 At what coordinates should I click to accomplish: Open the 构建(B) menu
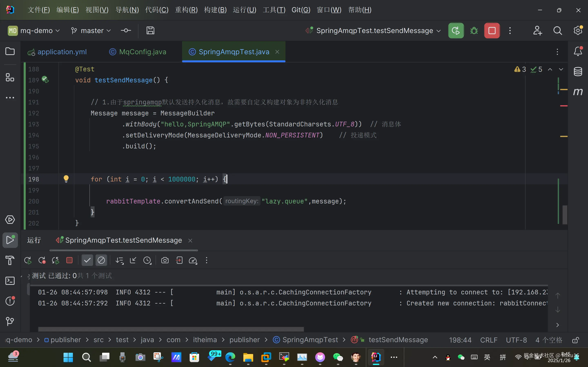[215, 10]
